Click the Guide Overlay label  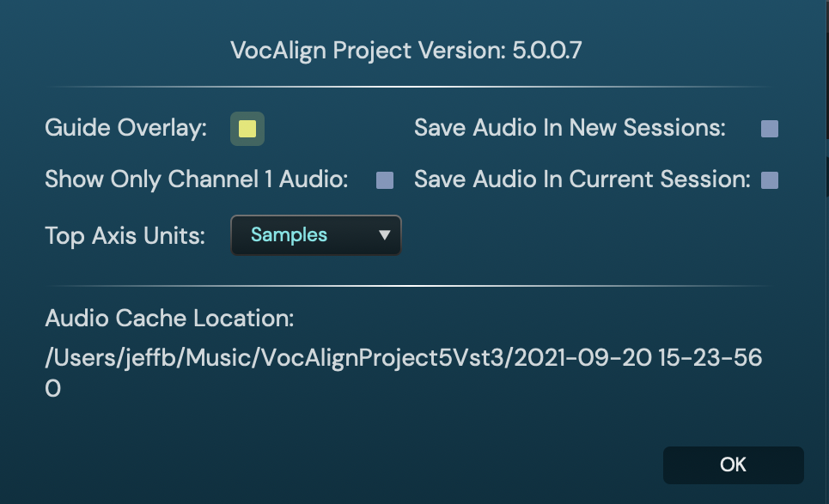click(125, 129)
